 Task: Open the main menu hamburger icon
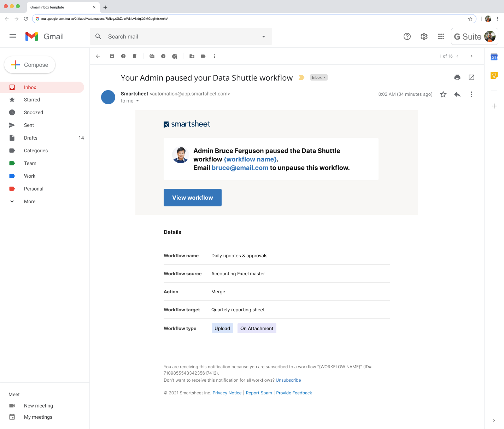[x=13, y=36]
